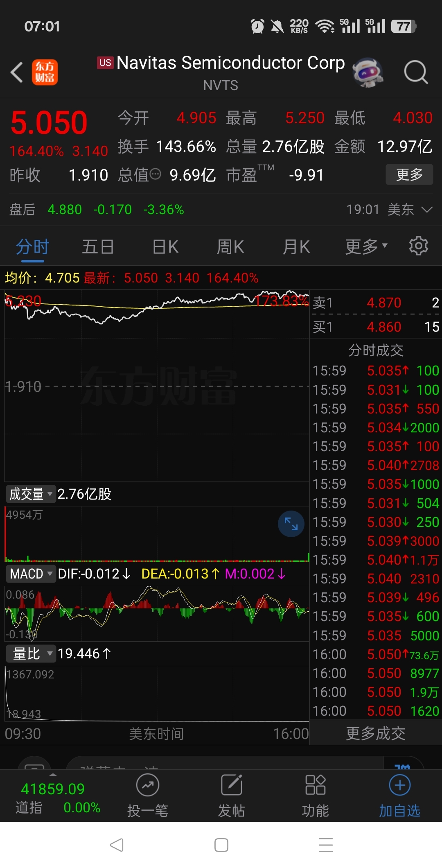Tap the 16:00 5.050 73.6万 trade row
This screenshot has width=442, height=868.
pyautogui.click(x=376, y=654)
